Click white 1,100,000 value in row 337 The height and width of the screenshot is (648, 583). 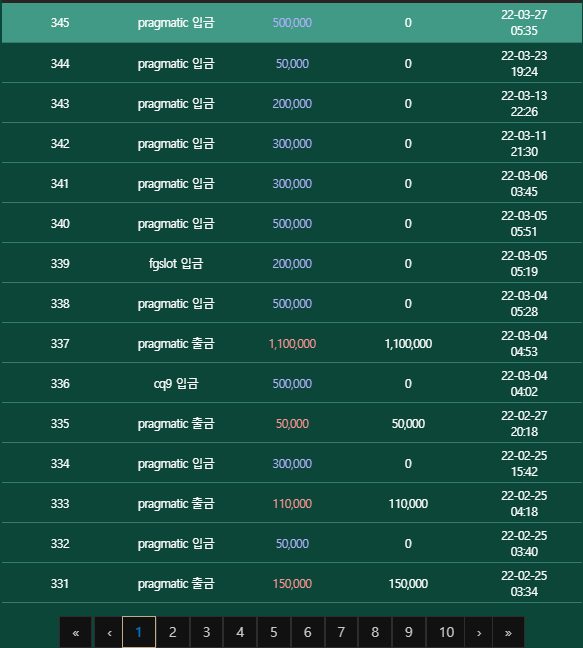tap(408, 344)
